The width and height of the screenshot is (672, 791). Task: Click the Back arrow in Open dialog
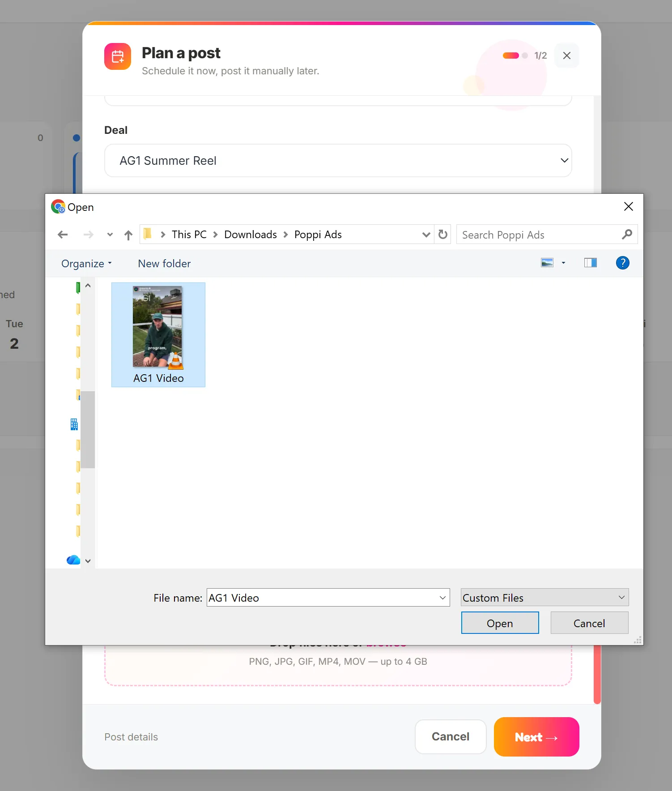click(63, 235)
